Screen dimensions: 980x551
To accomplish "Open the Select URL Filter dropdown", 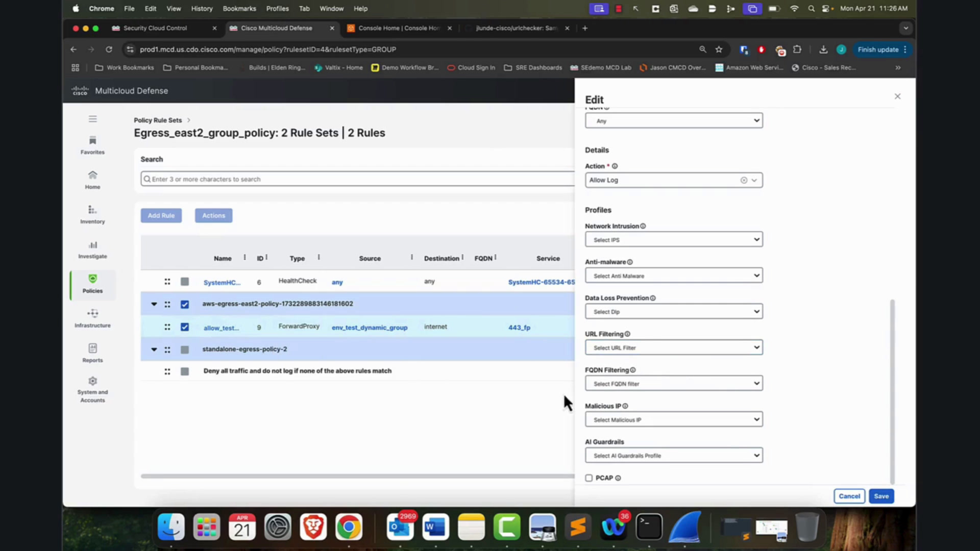I will coord(674,347).
